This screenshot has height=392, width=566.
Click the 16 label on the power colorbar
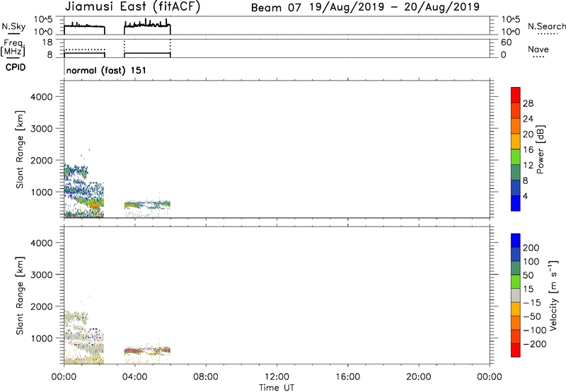tap(528, 150)
